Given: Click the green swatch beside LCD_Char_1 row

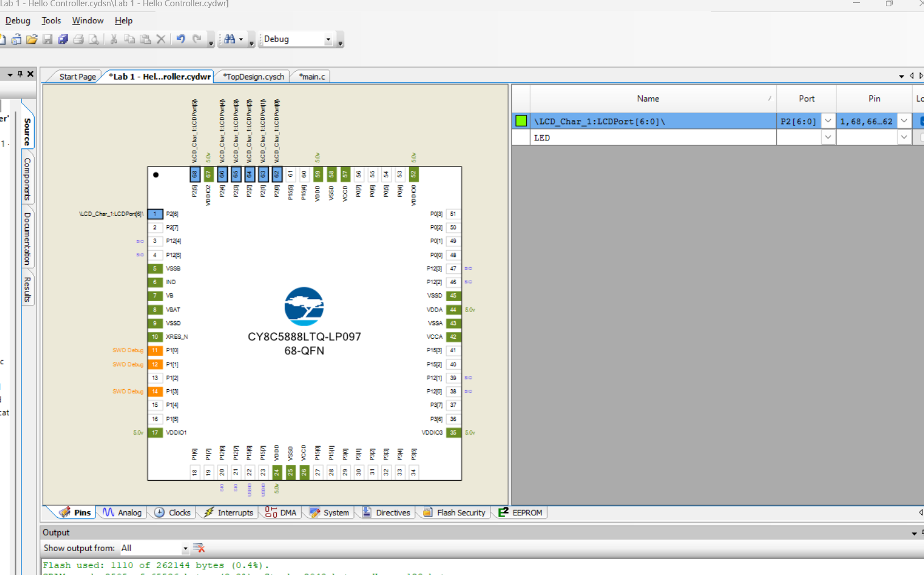Looking at the screenshot, I should 521,121.
